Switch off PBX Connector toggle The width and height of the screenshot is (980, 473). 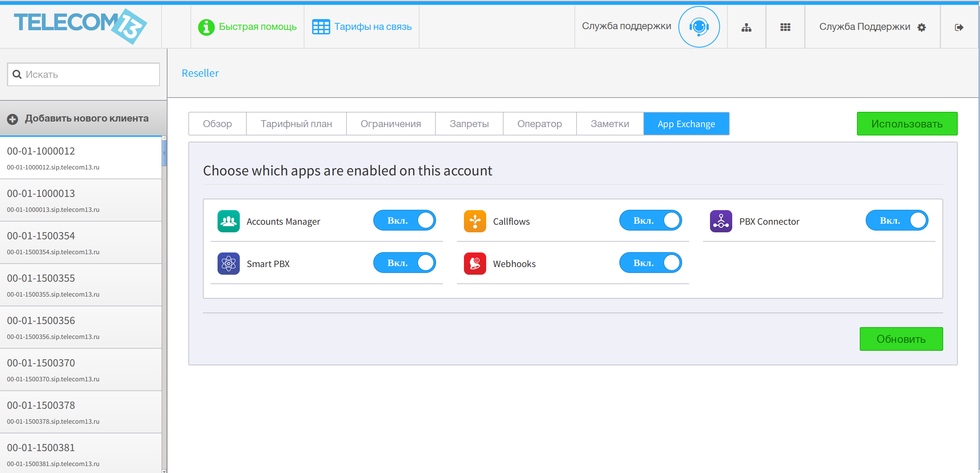pyautogui.click(x=897, y=221)
